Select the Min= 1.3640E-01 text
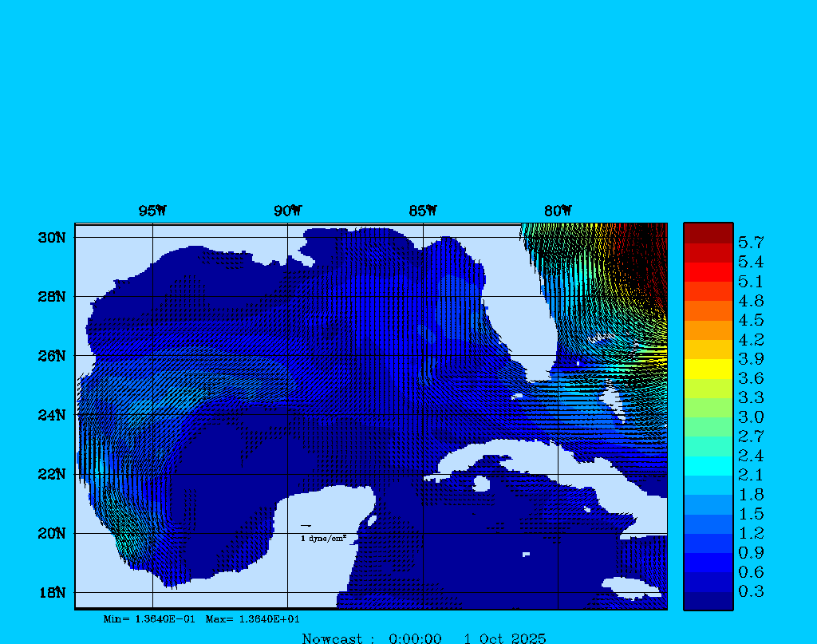Screen dimensions: 817x644 point(149,618)
